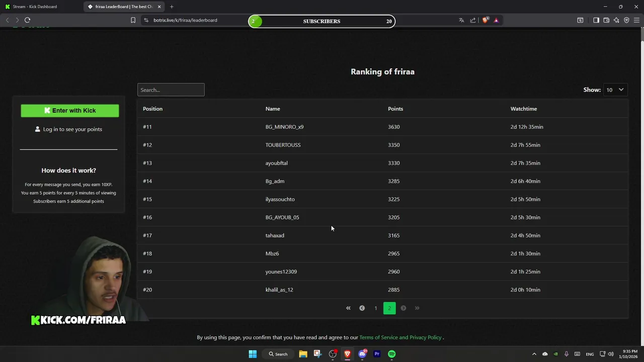This screenshot has height=362, width=644.
Task: Click the Name column header
Action: pos(273,109)
